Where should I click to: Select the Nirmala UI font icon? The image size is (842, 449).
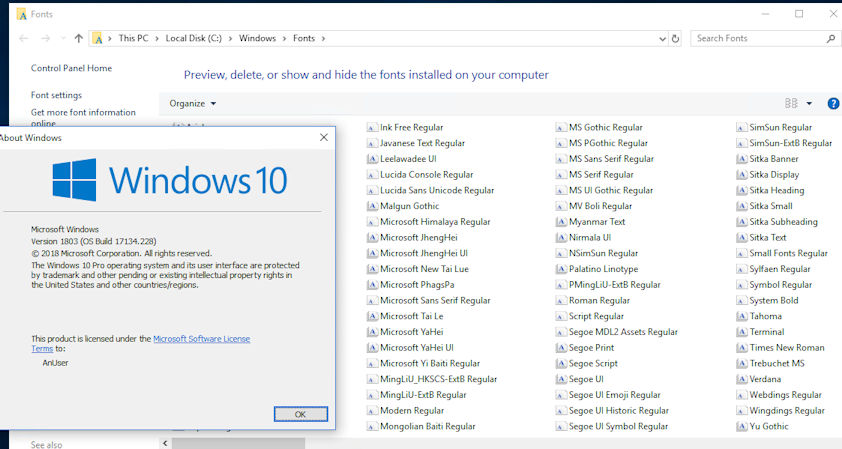[561, 237]
